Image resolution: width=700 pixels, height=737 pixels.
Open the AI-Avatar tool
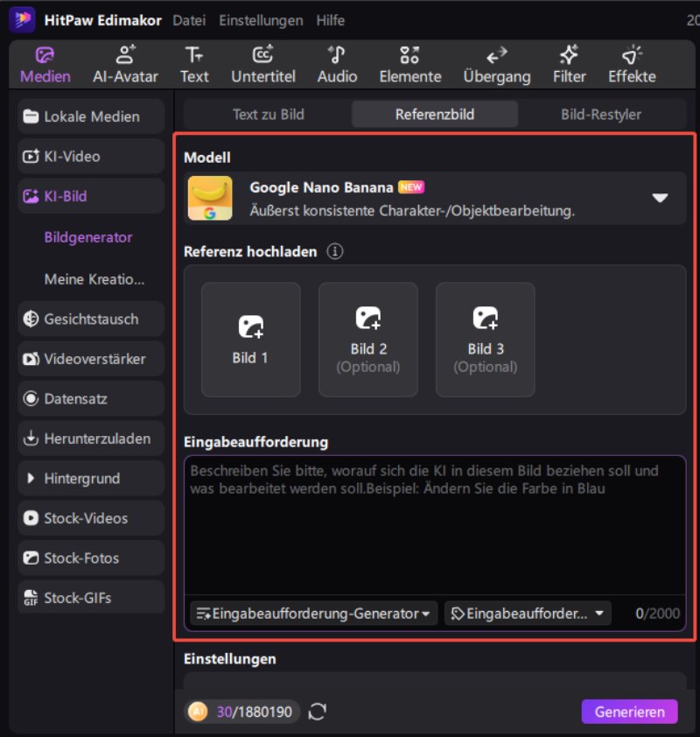[125, 65]
